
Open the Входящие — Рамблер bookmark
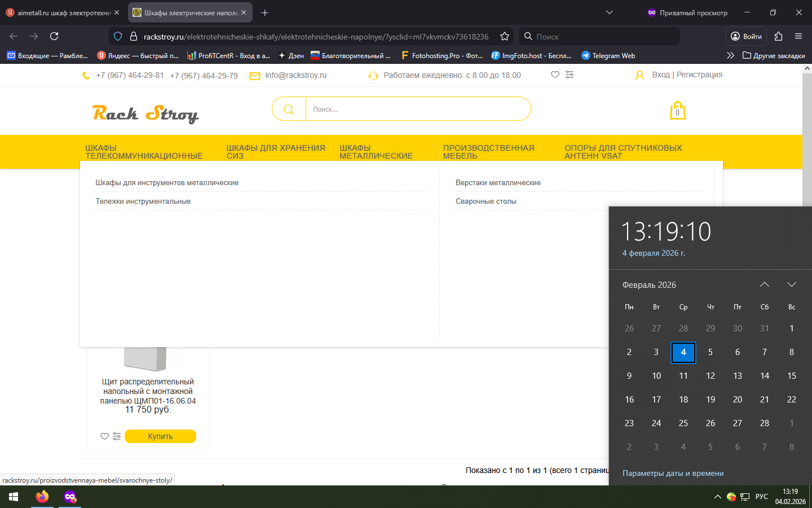(x=47, y=55)
